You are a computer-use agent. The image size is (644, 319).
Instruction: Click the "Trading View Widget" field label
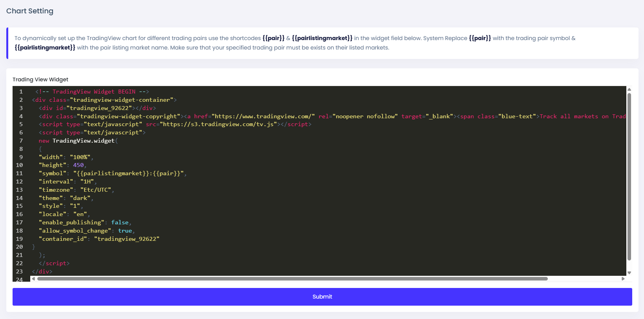click(40, 79)
